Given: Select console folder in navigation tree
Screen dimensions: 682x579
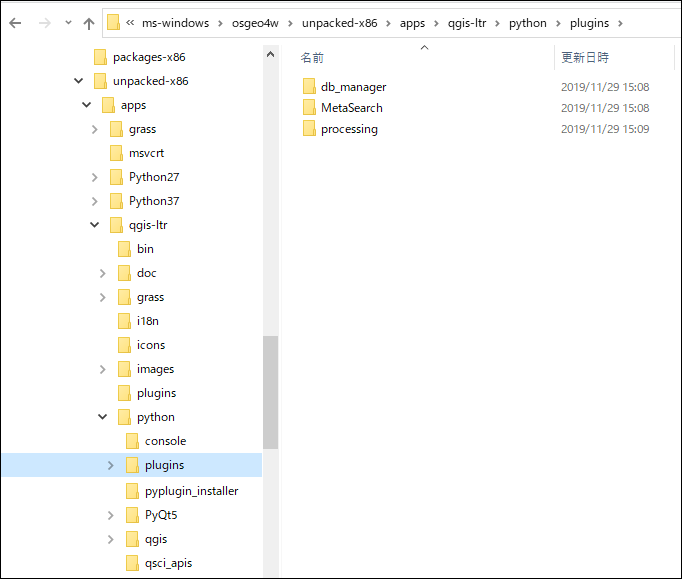Looking at the screenshot, I should coord(165,441).
